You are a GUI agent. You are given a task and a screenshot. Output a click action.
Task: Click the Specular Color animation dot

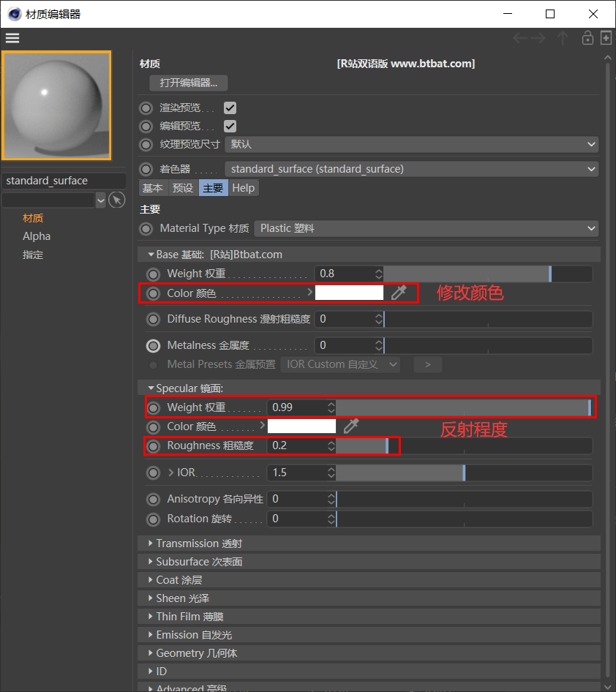[x=153, y=426]
